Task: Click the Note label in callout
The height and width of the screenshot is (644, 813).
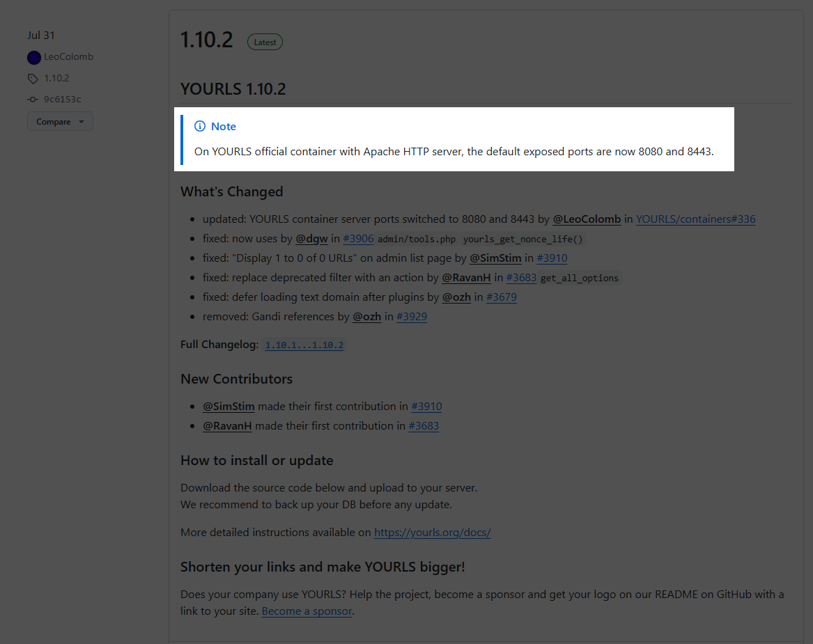Action: click(224, 127)
